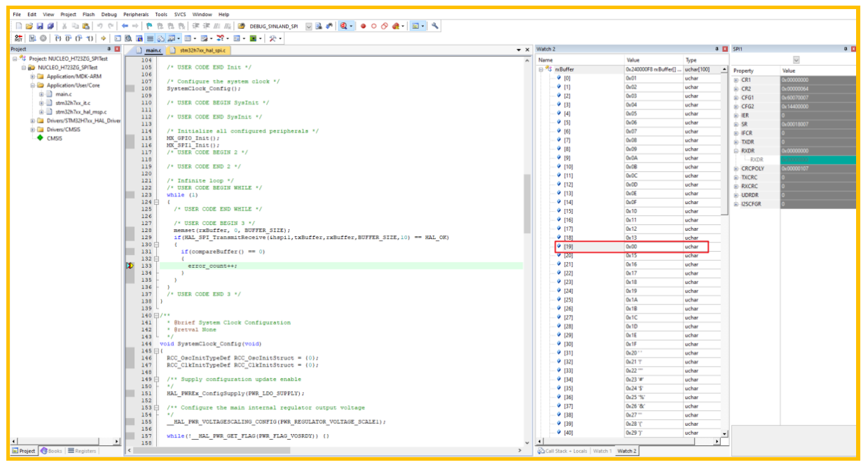Pin the Project panel
This screenshot has height=467, width=868.
tap(109, 49)
